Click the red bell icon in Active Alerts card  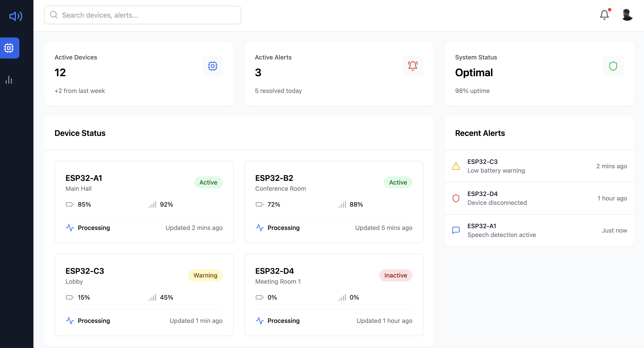[412, 66]
